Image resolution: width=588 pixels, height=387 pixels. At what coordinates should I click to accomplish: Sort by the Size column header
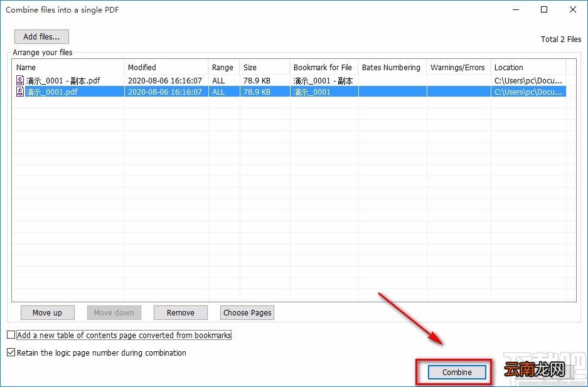pos(265,68)
